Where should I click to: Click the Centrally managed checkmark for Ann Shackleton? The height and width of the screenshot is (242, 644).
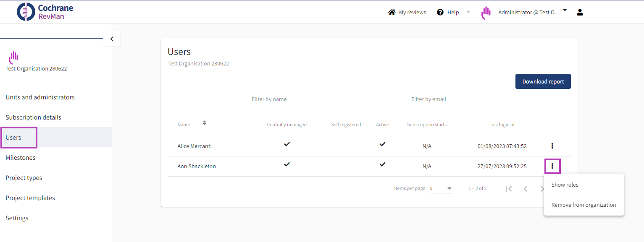point(287,164)
